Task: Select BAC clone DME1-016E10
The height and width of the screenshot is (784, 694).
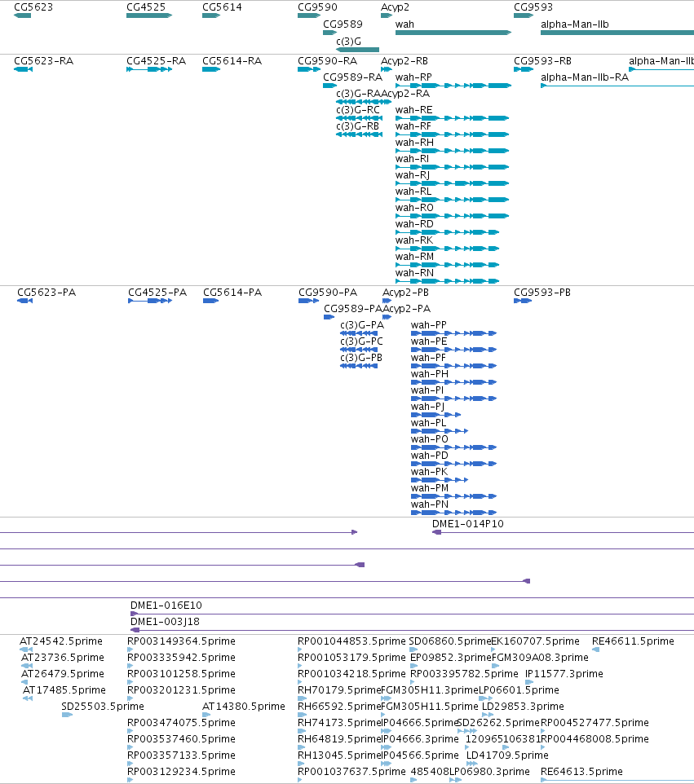Action: pyautogui.click(x=166, y=606)
